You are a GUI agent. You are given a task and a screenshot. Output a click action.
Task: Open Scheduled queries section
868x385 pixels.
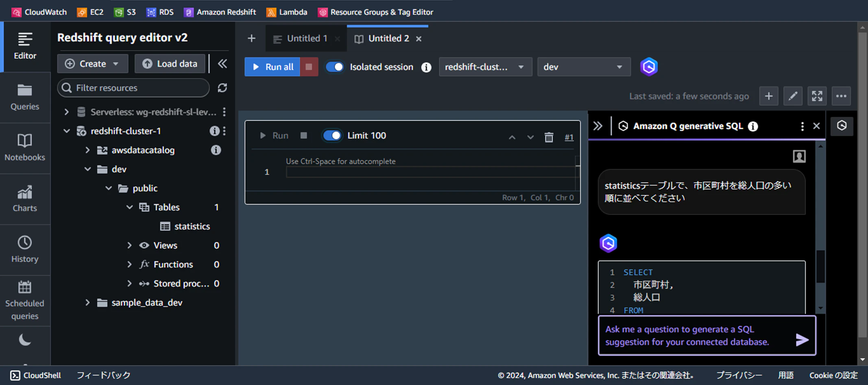[25, 301]
